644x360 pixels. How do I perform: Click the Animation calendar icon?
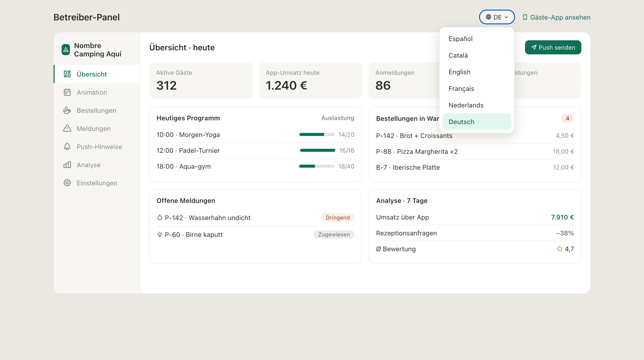[x=67, y=92]
